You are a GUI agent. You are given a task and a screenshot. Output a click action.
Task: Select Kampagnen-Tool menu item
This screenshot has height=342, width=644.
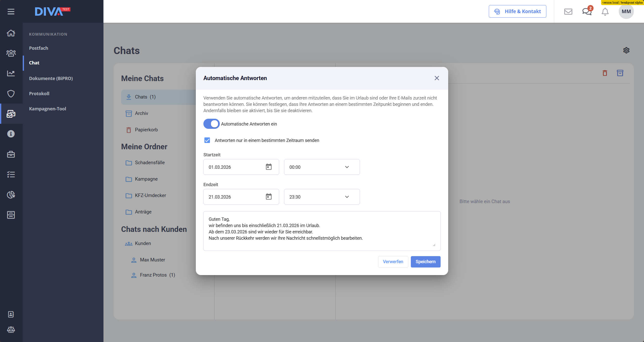pos(47,109)
